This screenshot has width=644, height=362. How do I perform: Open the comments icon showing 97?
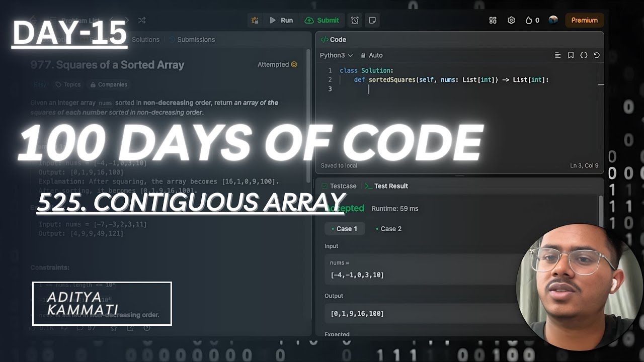click(x=86, y=328)
